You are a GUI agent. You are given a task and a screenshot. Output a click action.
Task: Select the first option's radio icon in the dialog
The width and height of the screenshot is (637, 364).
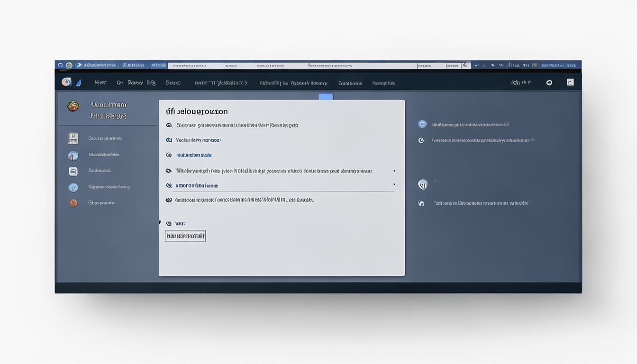[x=169, y=126]
